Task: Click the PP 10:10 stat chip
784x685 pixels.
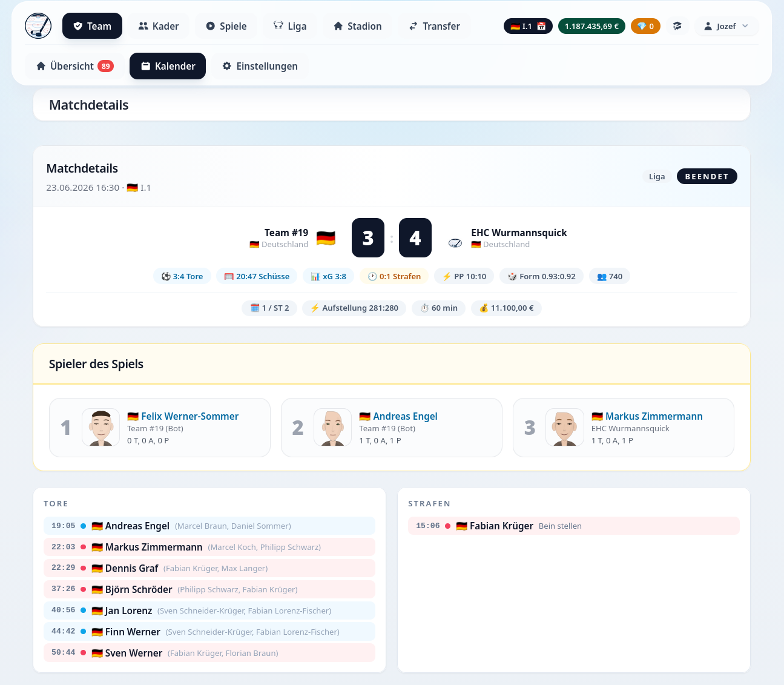Action: (464, 276)
